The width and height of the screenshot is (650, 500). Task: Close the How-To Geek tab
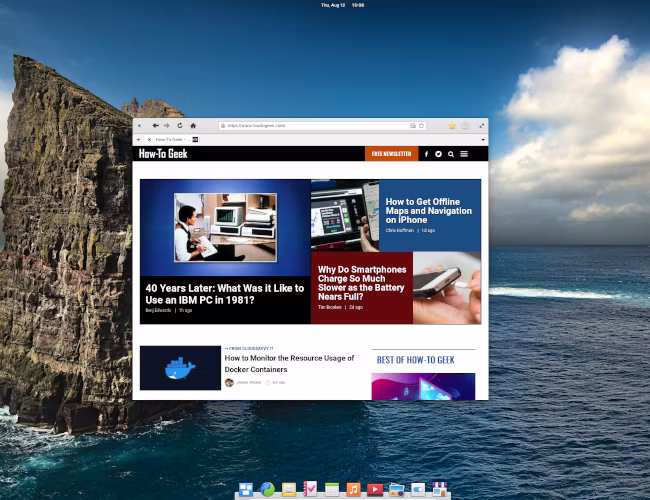(x=149, y=140)
